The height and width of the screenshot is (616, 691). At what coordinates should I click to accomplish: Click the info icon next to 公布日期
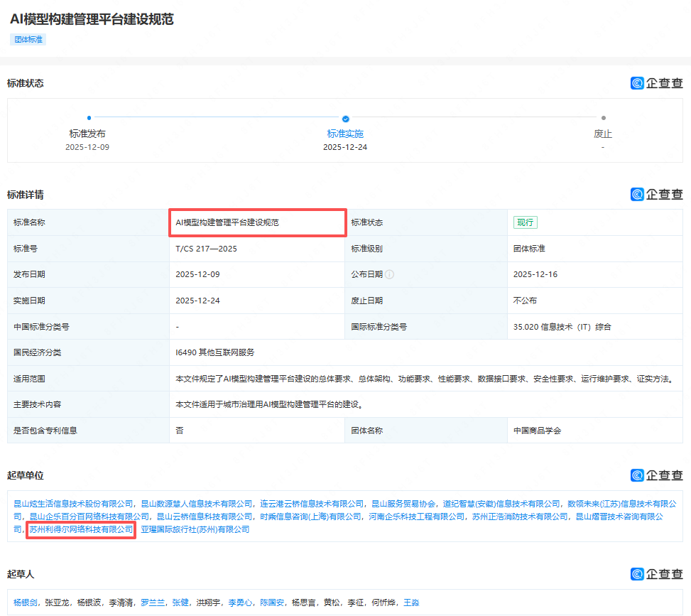(390, 274)
